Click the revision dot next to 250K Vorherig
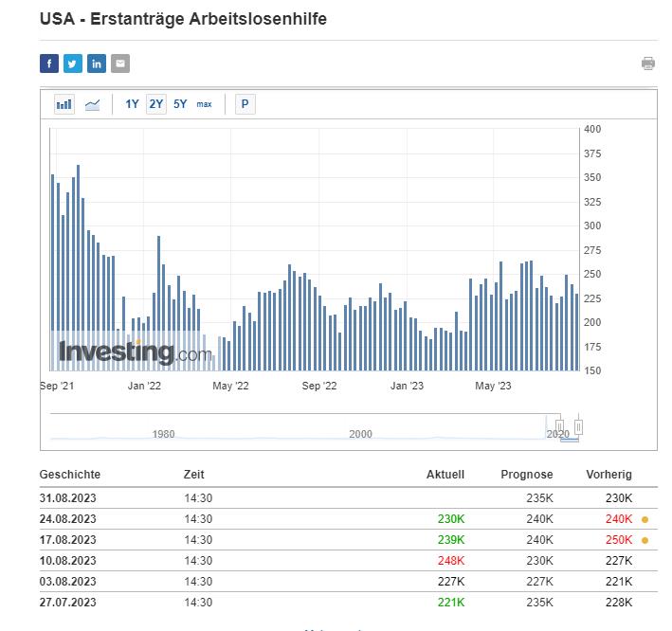 click(645, 541)
